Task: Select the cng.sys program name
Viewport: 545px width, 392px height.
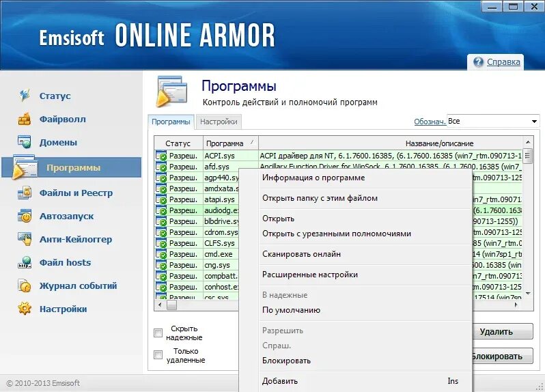Action: (217, 265)
